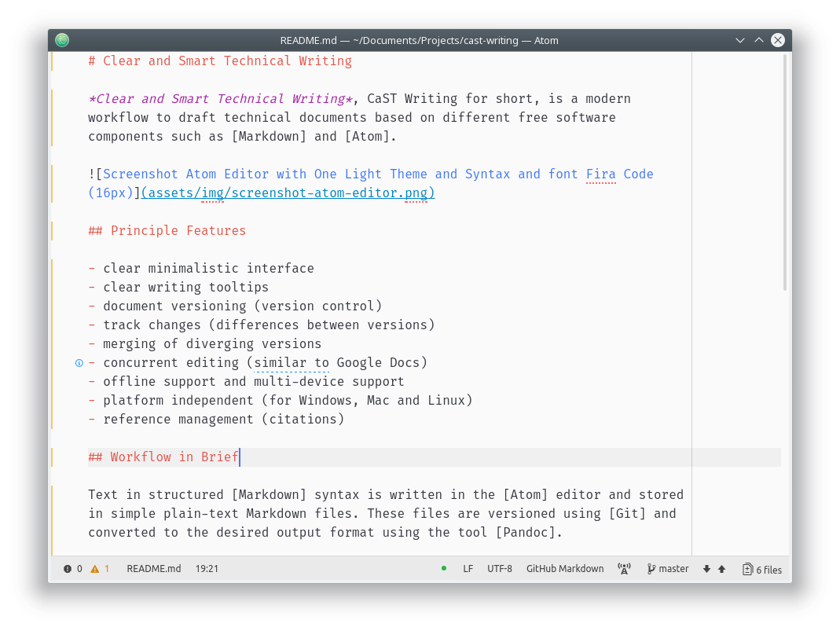Click the README.md file name in status bar
Image resolution: width=840 pixels, height=631 pixels.
point(154,569)
